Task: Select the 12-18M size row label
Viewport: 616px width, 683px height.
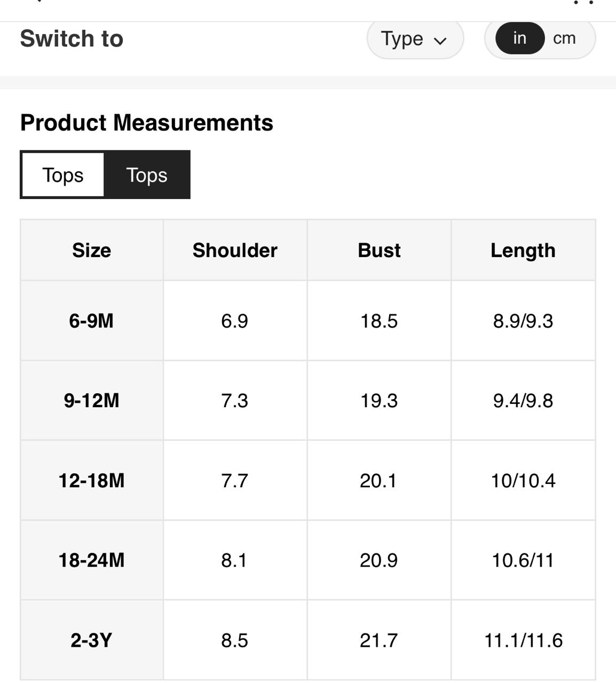Action: coord(92,481)
